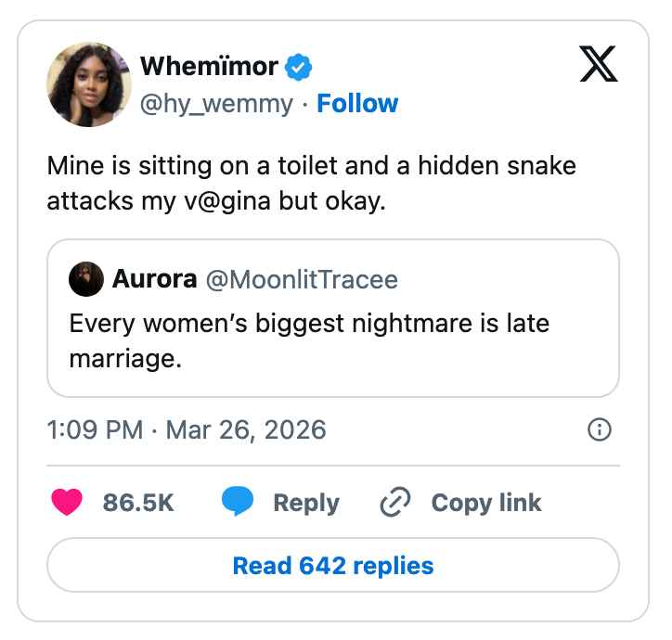Open Whemïmor's profile picture
The width and height of the screenshot is (672, 640).
[x=89, y=84]
